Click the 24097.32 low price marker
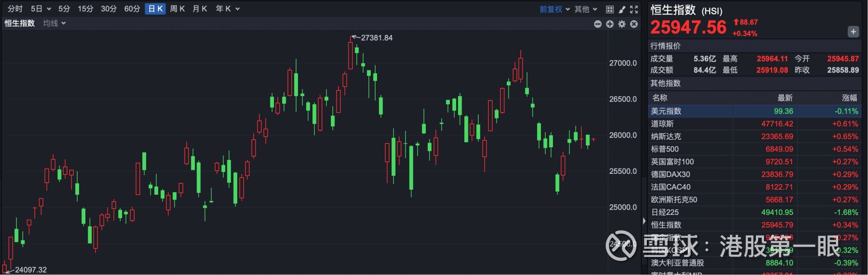Image resolution: width=868 pixels, height=275 pixels. point(31,270)
